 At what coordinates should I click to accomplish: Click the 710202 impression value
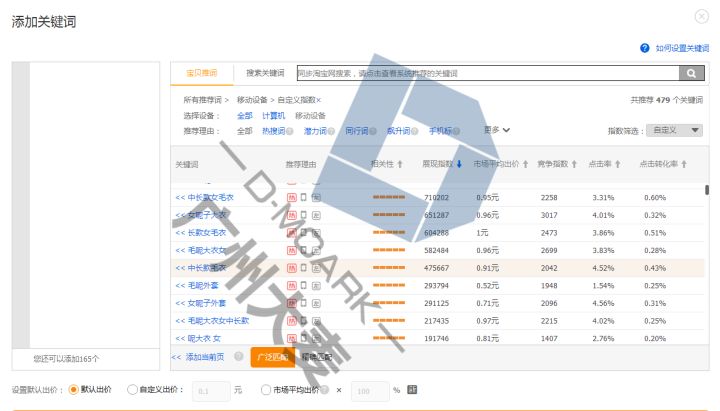tap(436, 197)
